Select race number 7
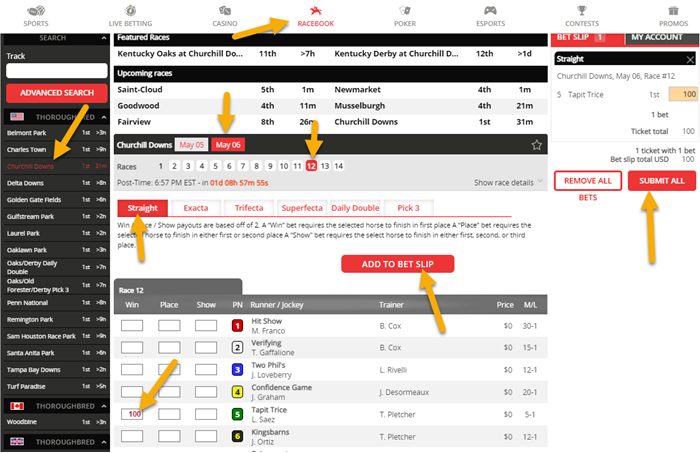This screenshot has width=700, height=453. coord(243,166)
